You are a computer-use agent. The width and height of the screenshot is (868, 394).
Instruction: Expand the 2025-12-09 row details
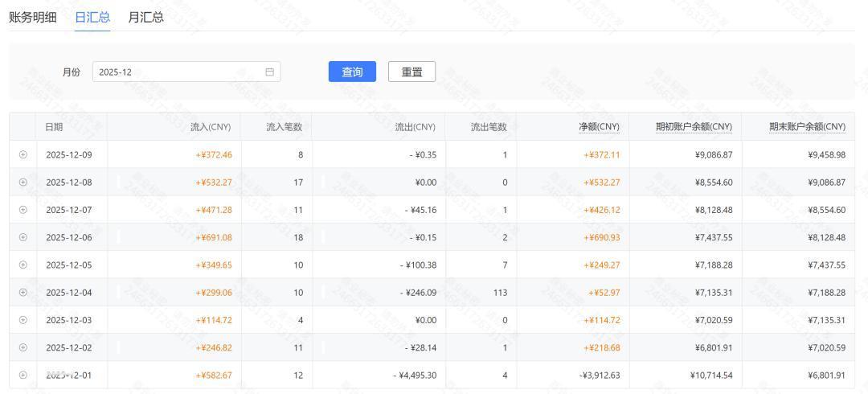tap(23, 154)
